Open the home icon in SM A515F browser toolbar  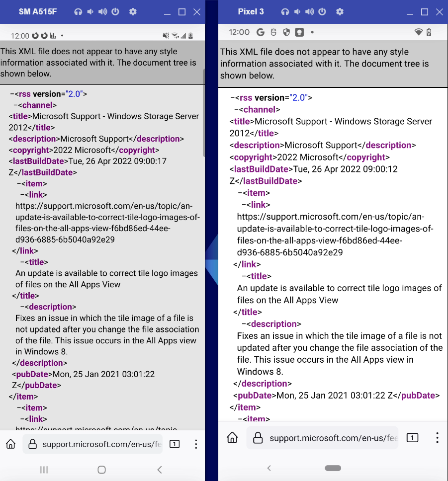click(x=10, y=444)
